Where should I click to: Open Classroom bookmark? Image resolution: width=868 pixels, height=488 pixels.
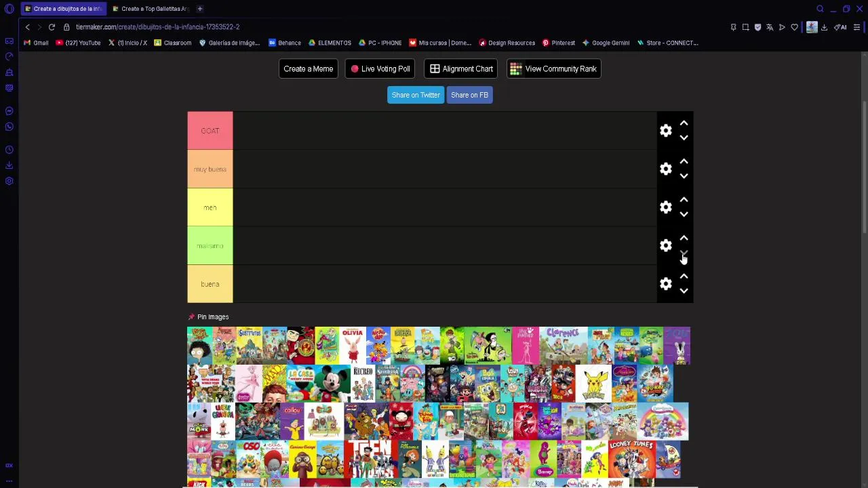[172, 43]
